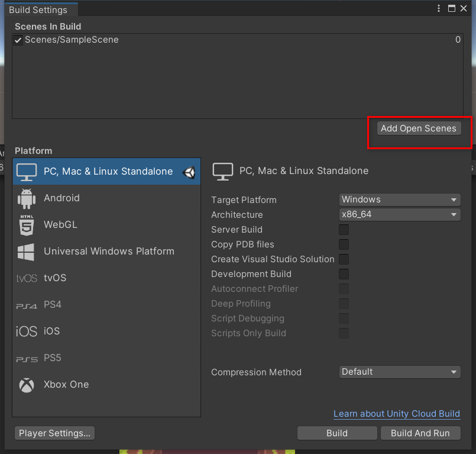Click the scene index 0 value
Image resolution: width=476 pixels, height=454 pixels.
tap(458, 40)
